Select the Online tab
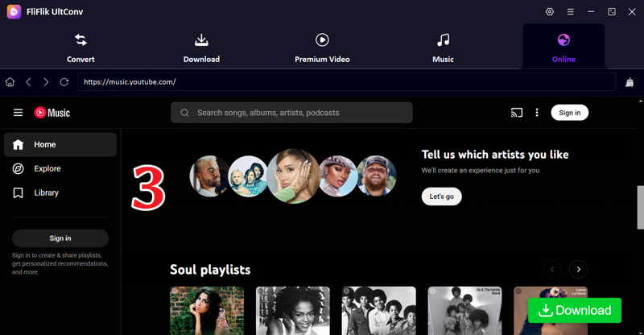This screenshot has height=335, width=644. [x=563, y=48]
